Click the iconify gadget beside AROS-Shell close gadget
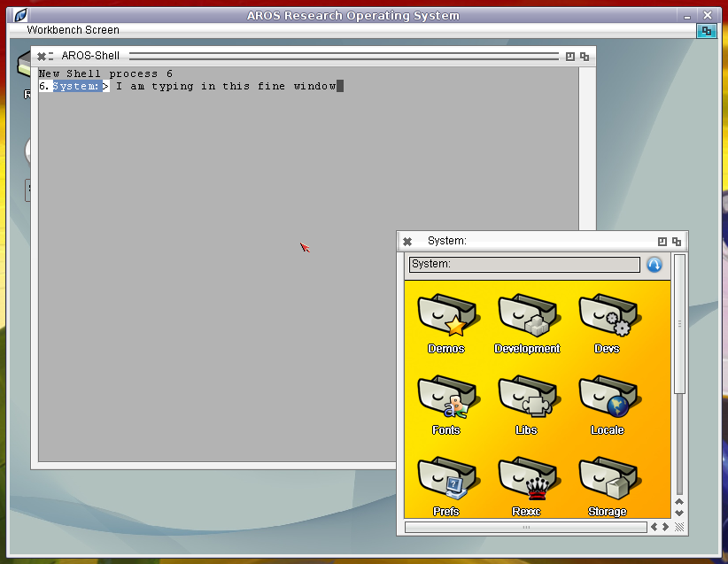 click(x=50, y=57)
